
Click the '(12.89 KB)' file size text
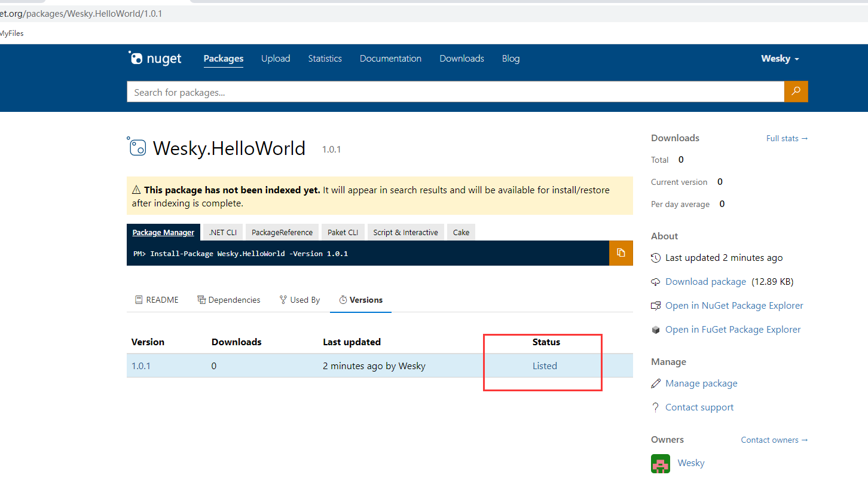click(772, 282)
